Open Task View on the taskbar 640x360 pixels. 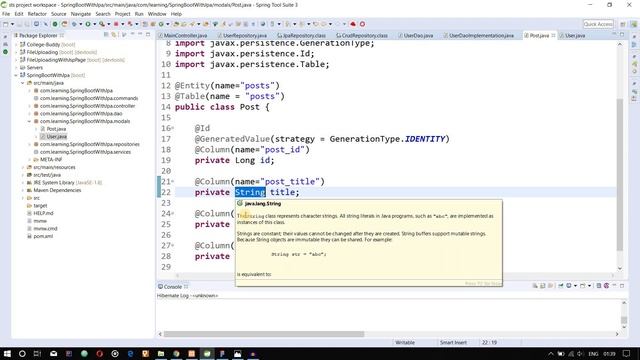(x=37, y=353)
